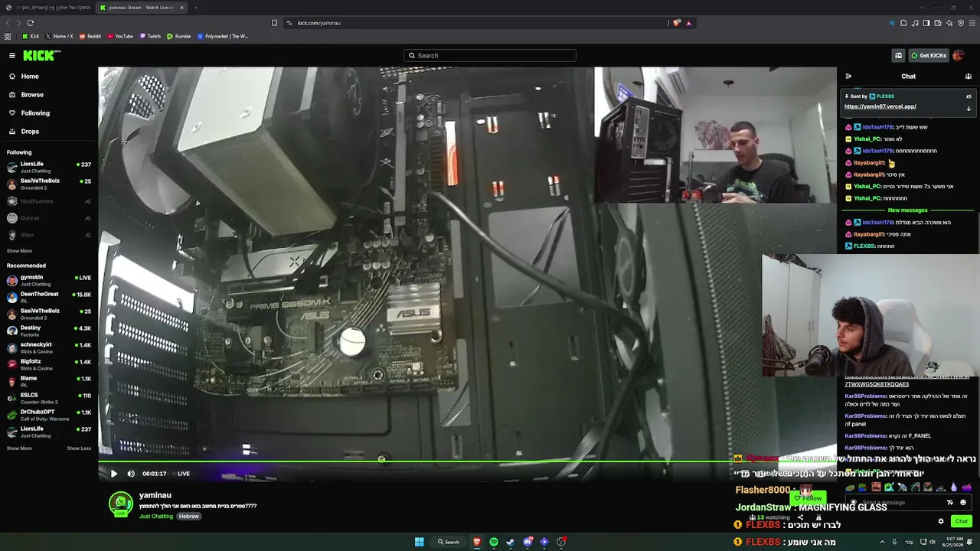
Task: Open the Polymarket bookmark
Action: coord(223,36)
